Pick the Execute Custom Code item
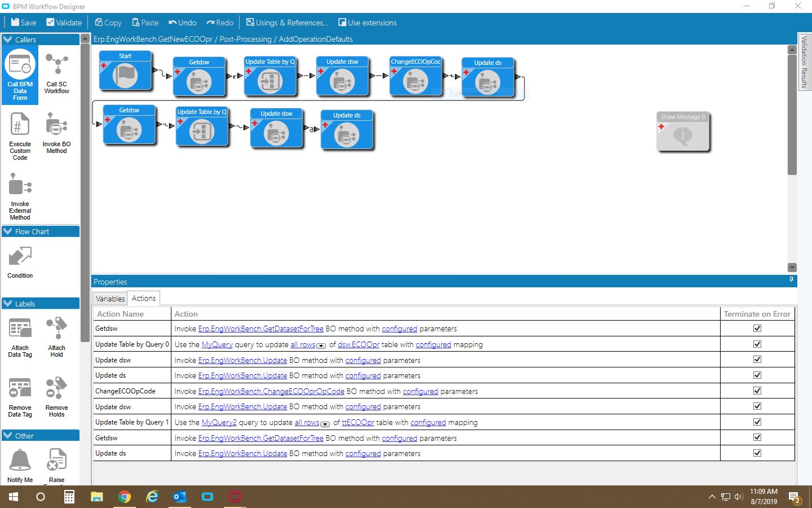 (x=20, y=136)
